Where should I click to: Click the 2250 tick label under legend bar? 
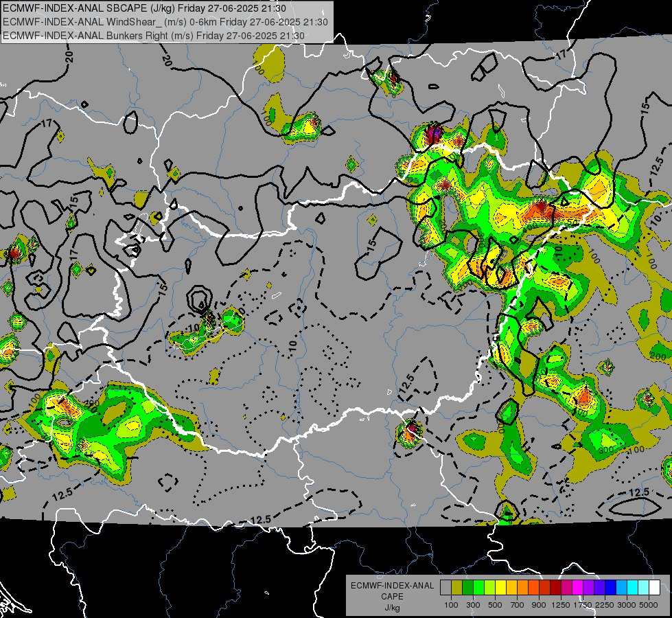click(x=605, y=605)
